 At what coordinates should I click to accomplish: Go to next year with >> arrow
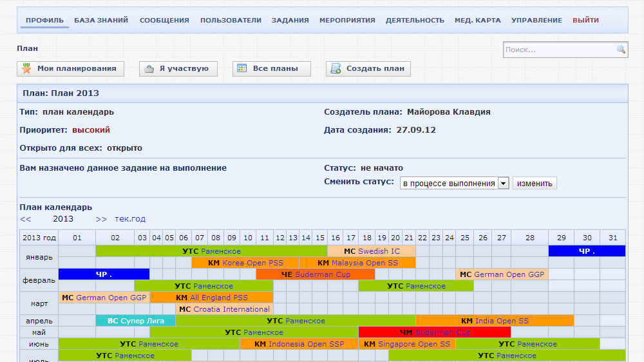pyautogui.click(x=101, y=219)
